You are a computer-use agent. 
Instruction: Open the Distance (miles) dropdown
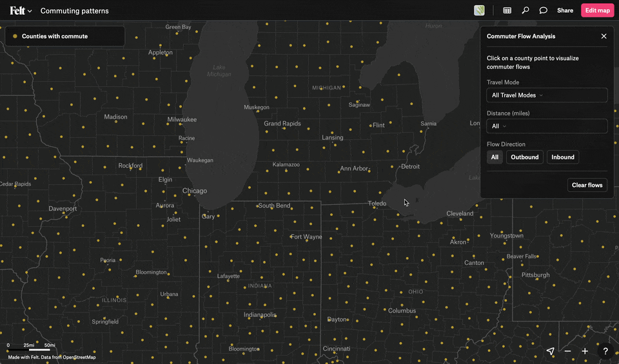click(546, 126)
